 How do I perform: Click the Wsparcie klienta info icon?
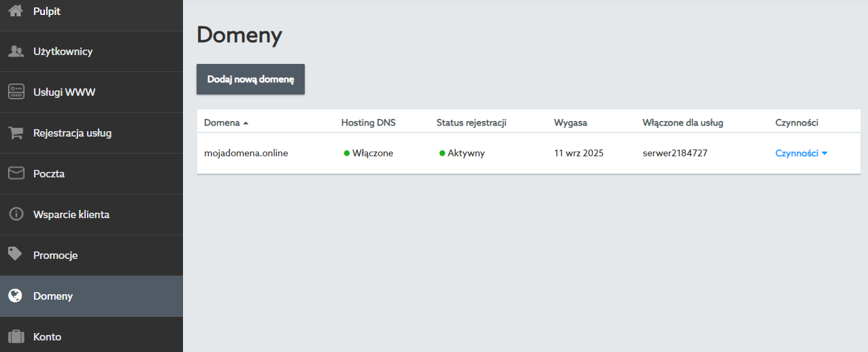[16, 215]
